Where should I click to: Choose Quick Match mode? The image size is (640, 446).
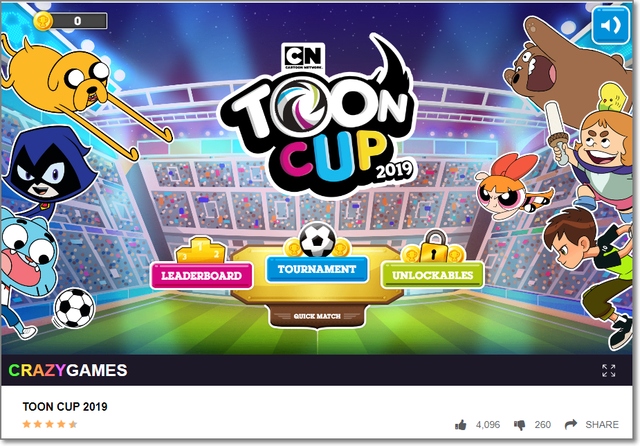click(x=317, y=316)
